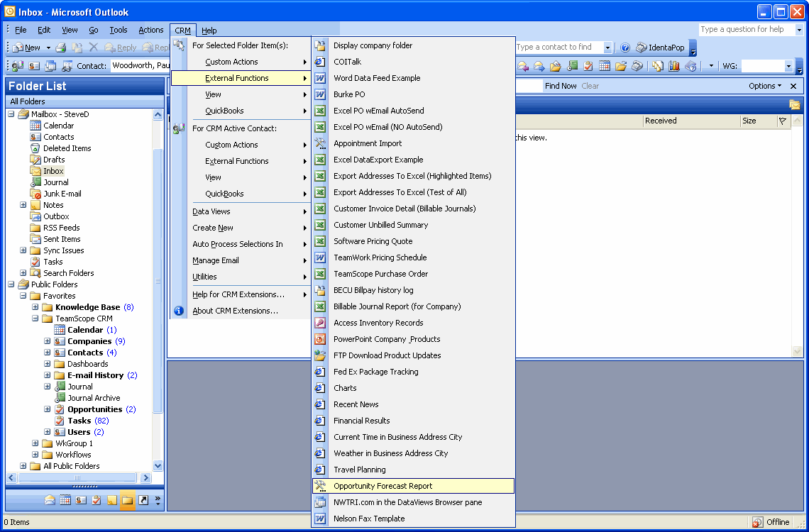The height and width of the screenshot is (532, 809).
Task: Open the New button dropdown arrow
Action: point(48,48)
